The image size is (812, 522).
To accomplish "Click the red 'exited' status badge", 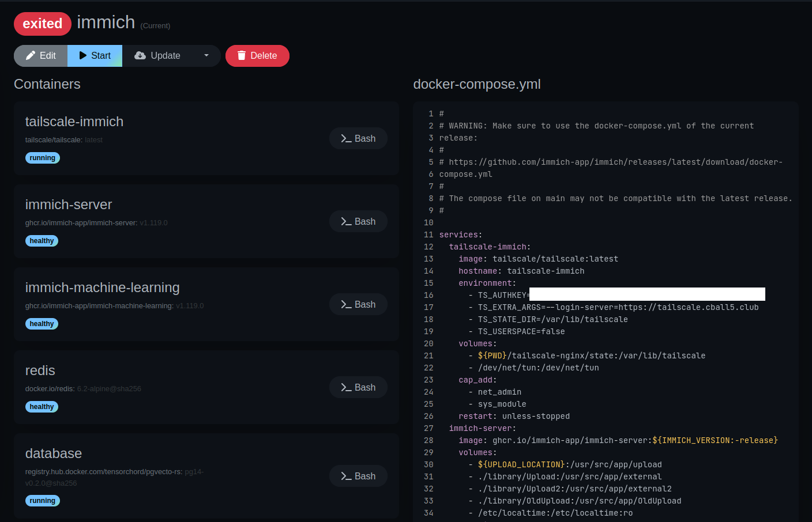I will pos(43,24).
